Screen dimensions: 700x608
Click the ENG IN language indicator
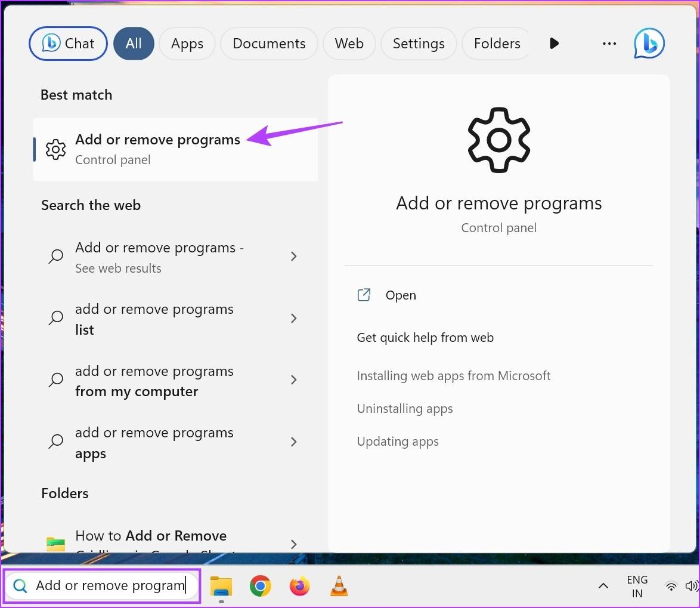(637, 586)
